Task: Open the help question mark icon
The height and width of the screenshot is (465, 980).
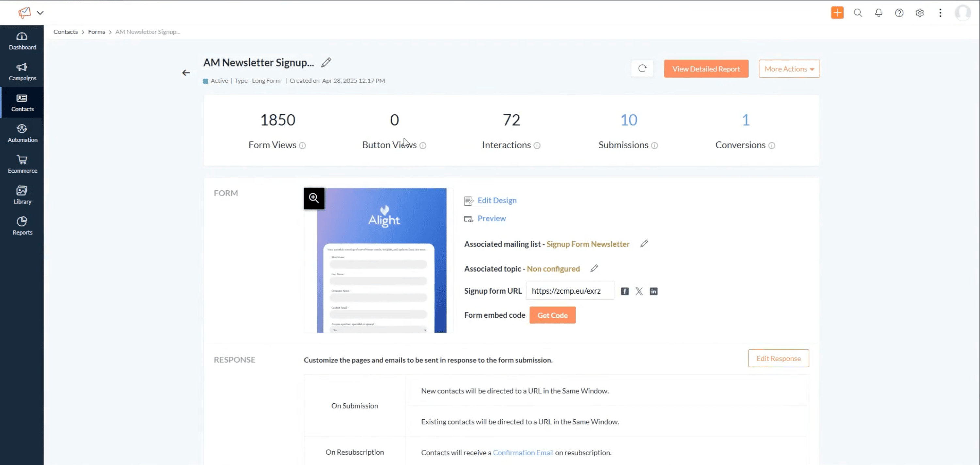Action: (899, 12)
